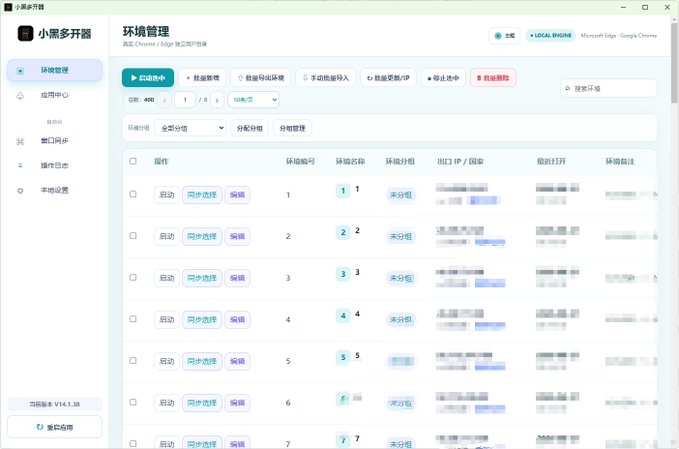The height and width of the screenshot is (449, 679).
Task: Click 同步选择 in row 3
Action: [202, 278]
